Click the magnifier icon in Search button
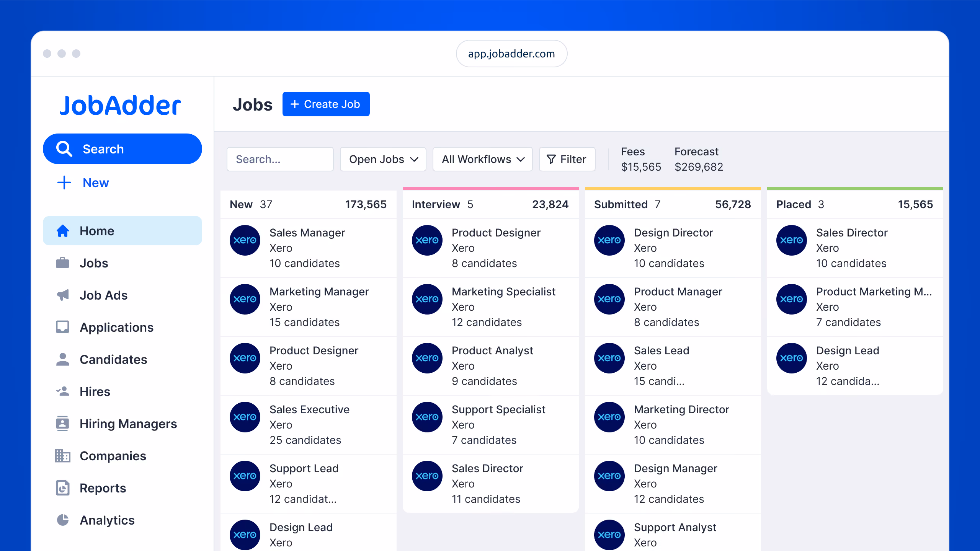Image resolution: width=980 pixels, height=551 pixels. pos(64,149)
